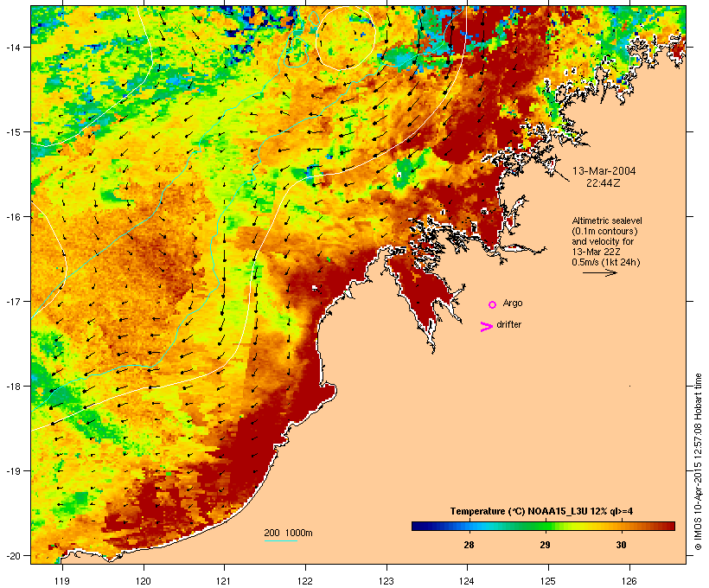Viewport: 709px width, 588px height.
Task: Click the longitude label 120
Action: pyautogui.click(x=144, y=581)
